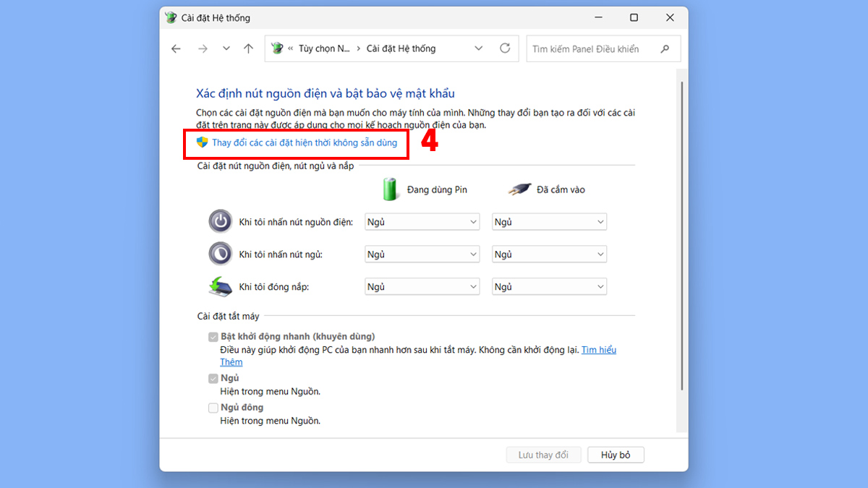Click the refresh icon in the address bar
Screen dimensions: 868x488
tap(504, 48)
